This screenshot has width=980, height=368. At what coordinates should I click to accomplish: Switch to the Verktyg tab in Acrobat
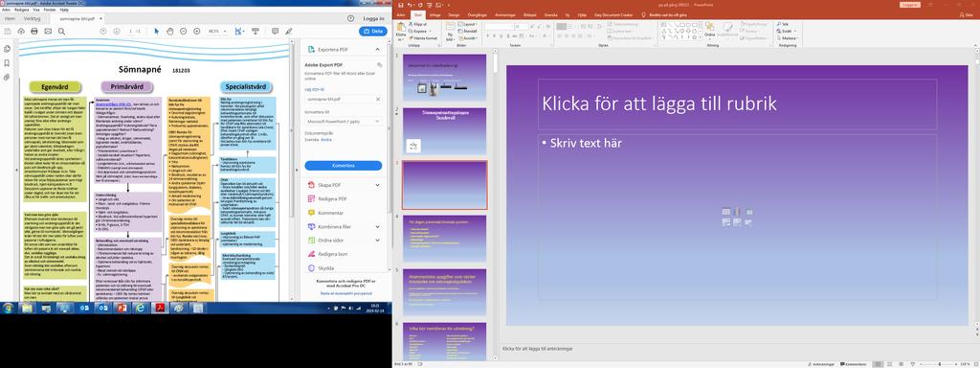(x=32, y=19)
